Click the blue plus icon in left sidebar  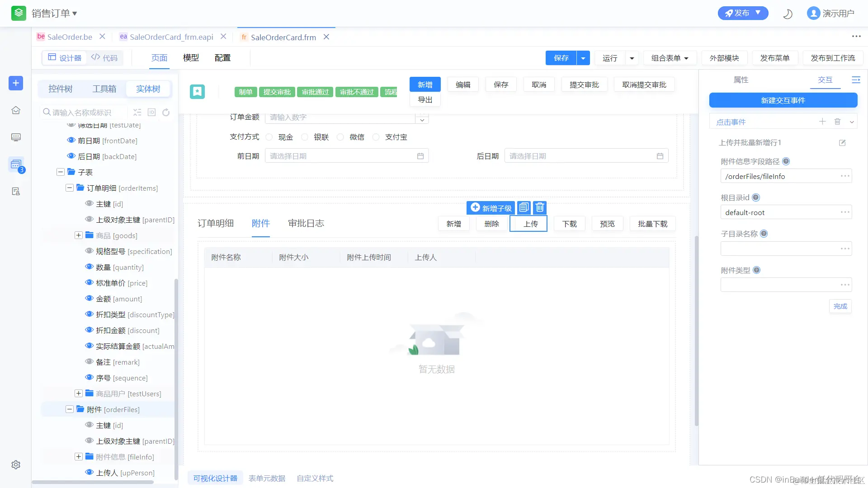coord(16,83)
